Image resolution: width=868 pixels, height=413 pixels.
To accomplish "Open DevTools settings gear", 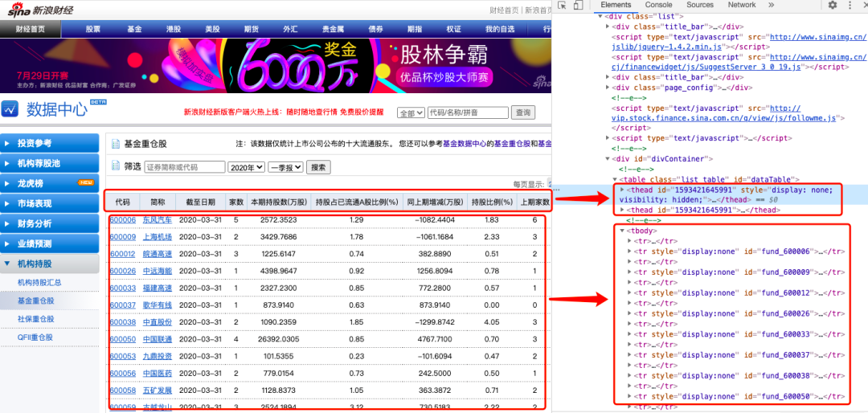I will [x=833, y=5].
